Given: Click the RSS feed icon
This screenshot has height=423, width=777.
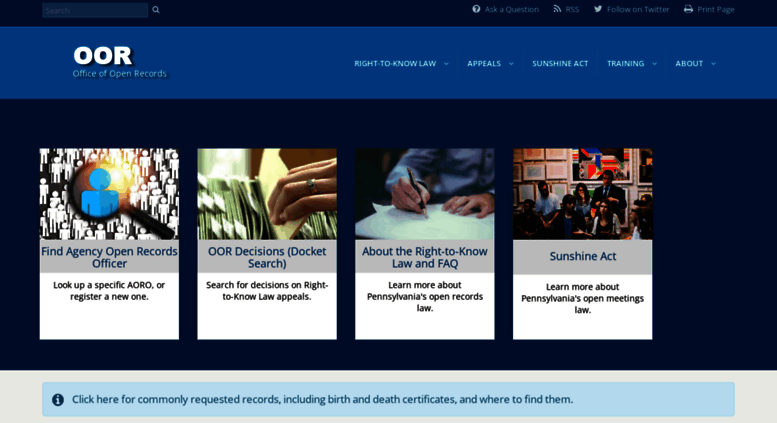Looking at the screenshot, I should (557, 9).
